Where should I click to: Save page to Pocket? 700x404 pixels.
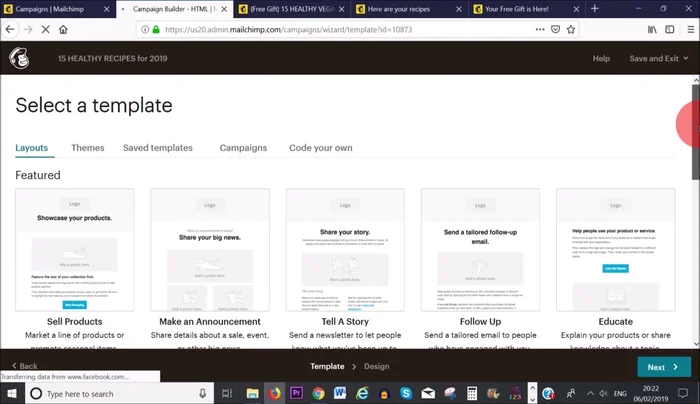pos(555,29)
